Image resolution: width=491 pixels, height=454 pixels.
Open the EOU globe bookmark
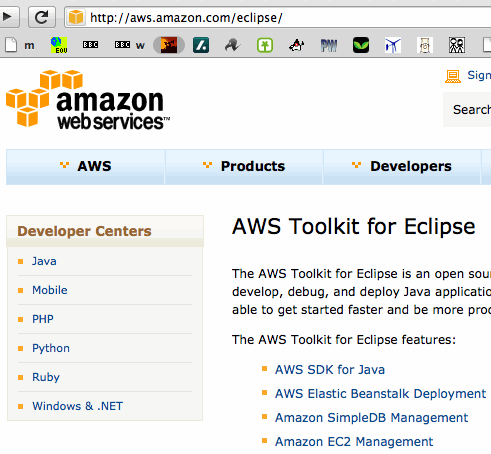59,45
